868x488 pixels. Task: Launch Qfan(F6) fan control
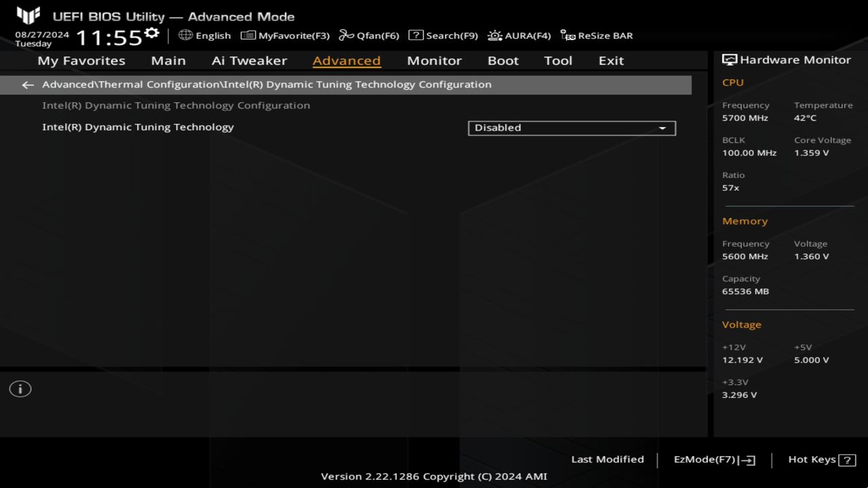point(369,35)
